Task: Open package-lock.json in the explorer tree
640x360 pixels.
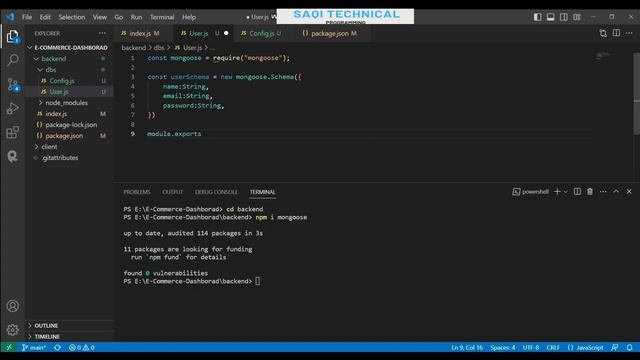Action: (x=69, y=124)
